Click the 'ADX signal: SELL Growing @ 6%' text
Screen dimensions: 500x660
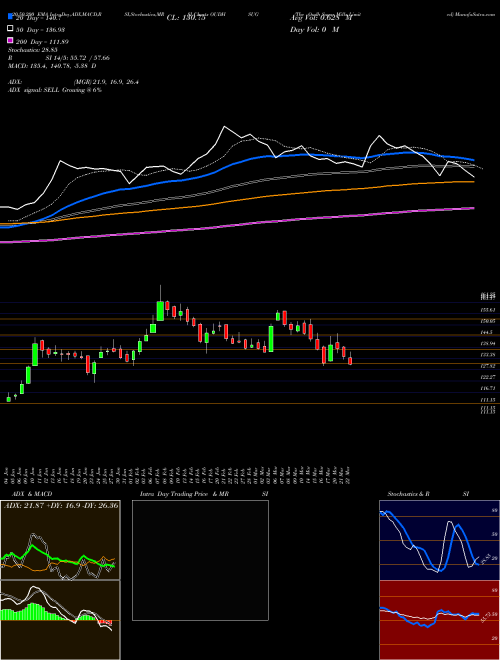coord(55,90)
